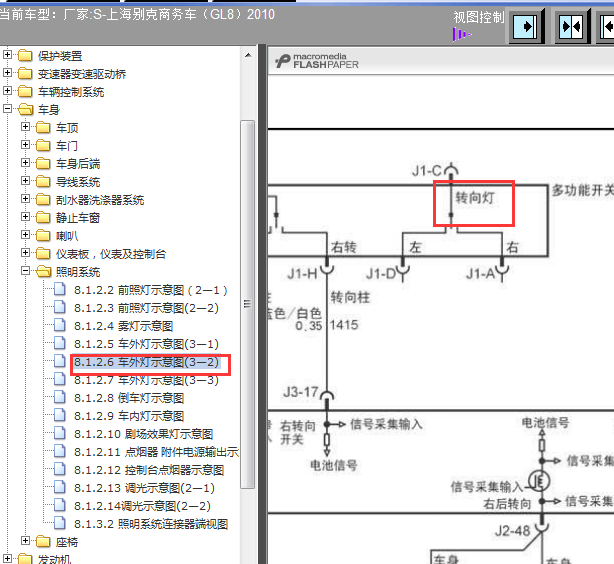Open 8.1.2.2 前照灯示意图 (2—1)

click(x=150, y=290)
